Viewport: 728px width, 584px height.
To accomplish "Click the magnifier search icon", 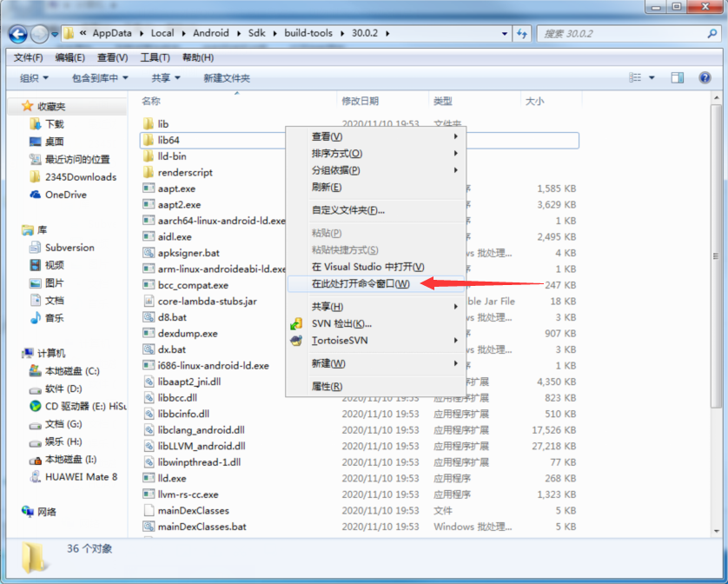I will coord(712,33).
